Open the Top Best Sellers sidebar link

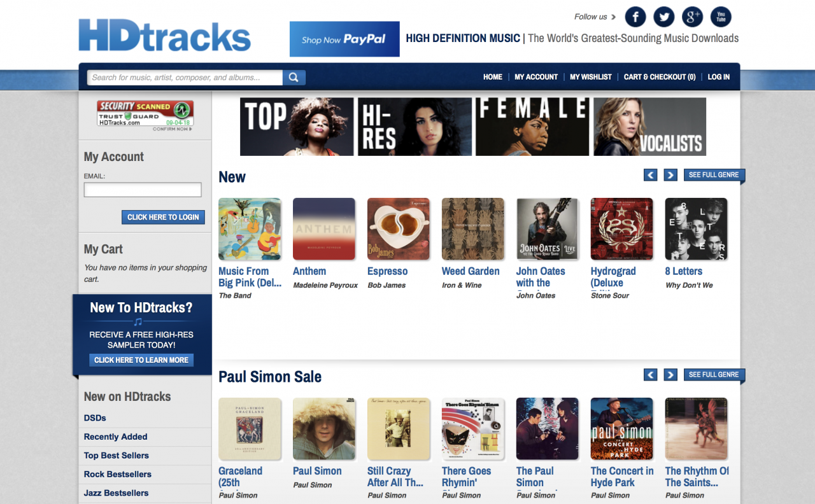117,456
